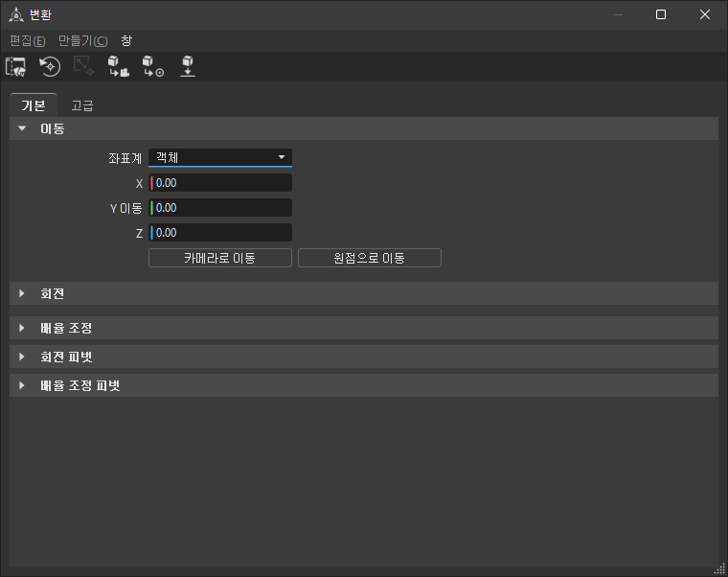This screenshot has width=728, height=577.
Task: Click the window resize grip corner
Action: tap(720, 569)
